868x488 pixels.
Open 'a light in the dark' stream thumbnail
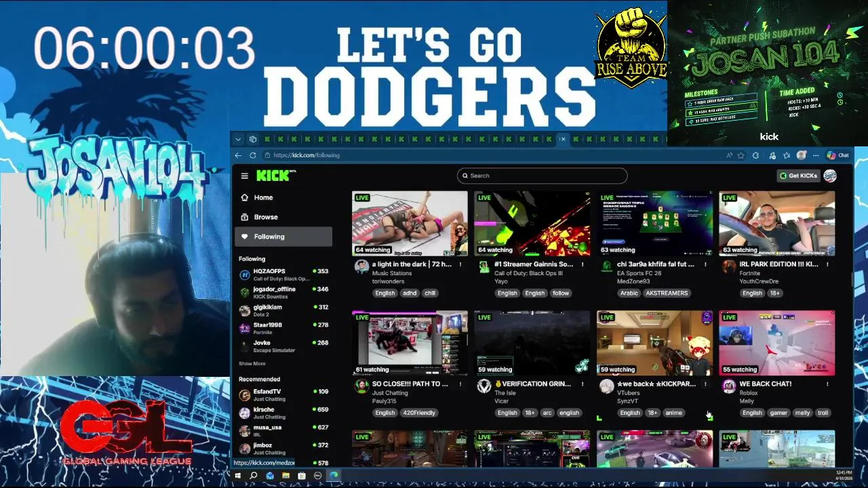pyautogui.click(x=410, y=224)
